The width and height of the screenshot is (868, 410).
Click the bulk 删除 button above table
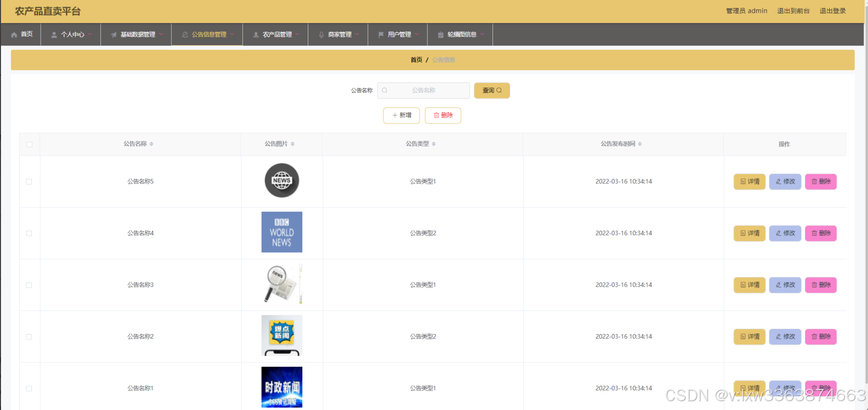(443, 115)
